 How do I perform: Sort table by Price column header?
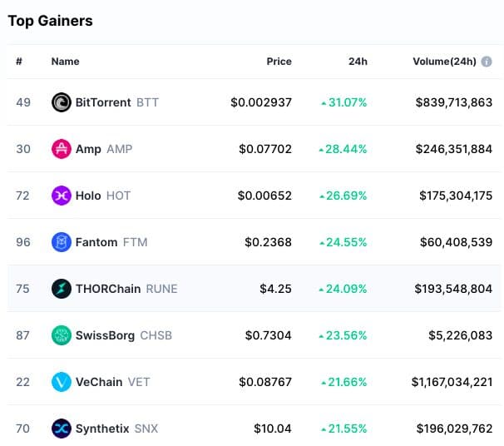pyautogui.click(x=279, y=62)
